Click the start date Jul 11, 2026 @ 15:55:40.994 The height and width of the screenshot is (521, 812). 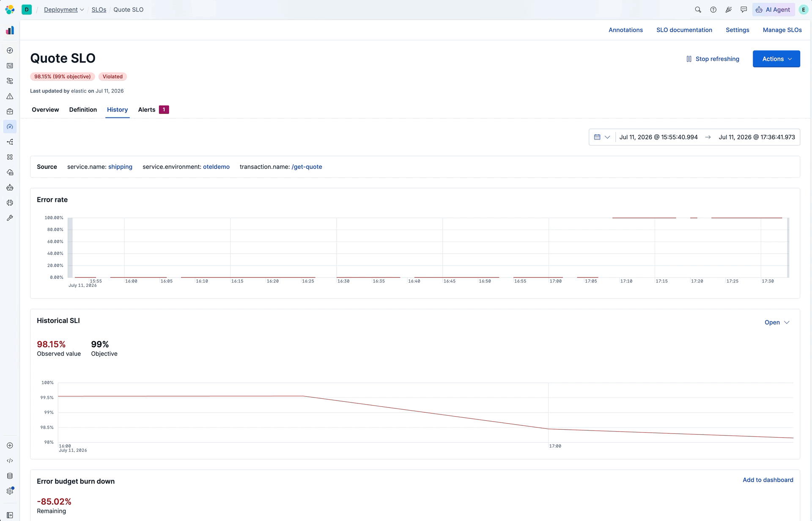click(x=658, y=137)
